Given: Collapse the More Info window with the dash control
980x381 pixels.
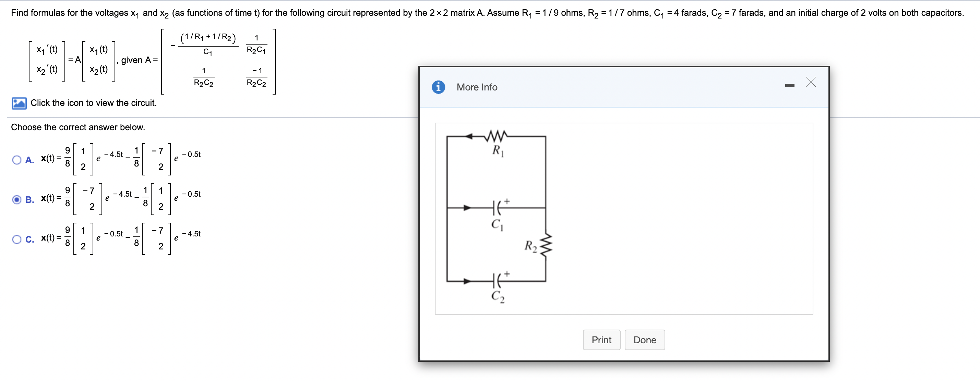Looking at the screenshot, I should tap(790, 86).
